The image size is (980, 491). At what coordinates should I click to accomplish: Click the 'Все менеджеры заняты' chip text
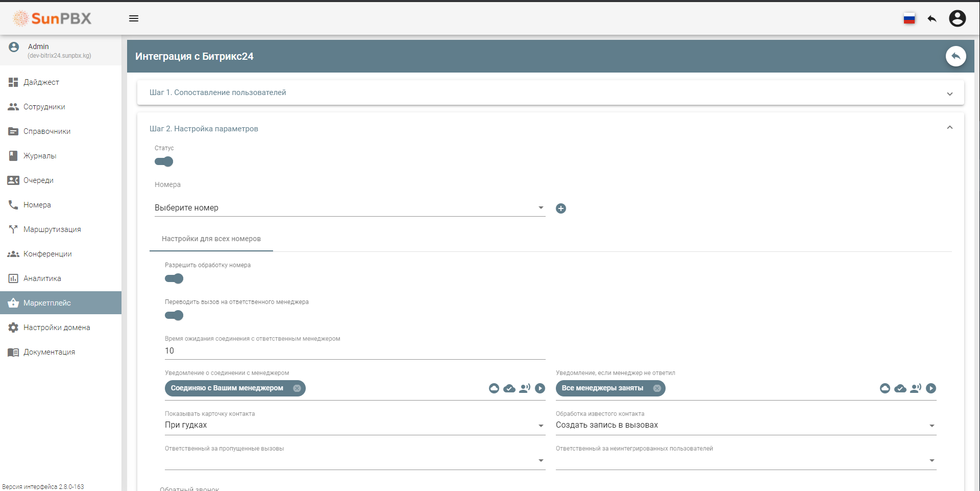pyautogui.click(x=602, y=388)
